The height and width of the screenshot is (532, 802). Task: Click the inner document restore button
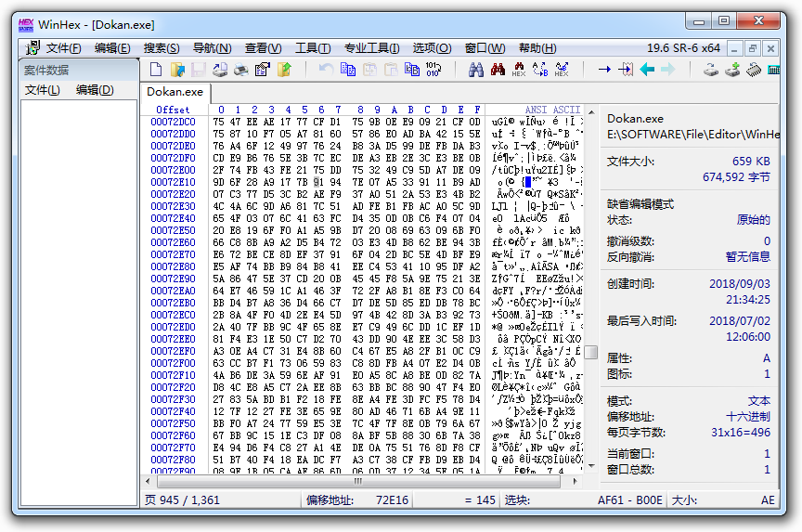point(753,49)
